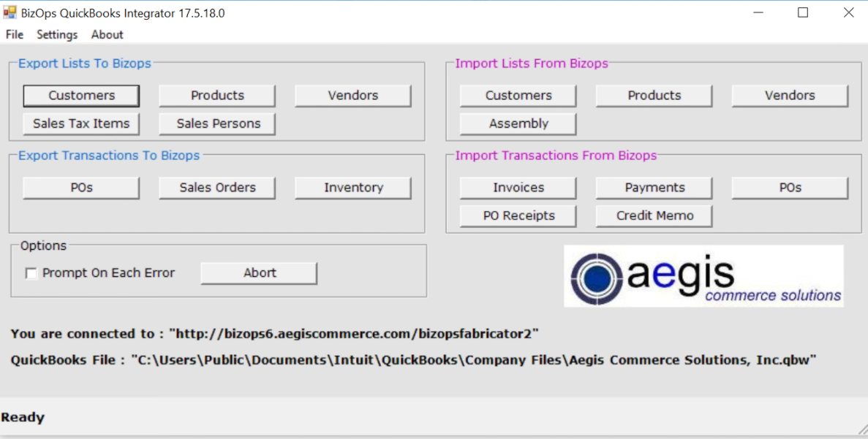Click the Aegis Commerce Solutions logo

coord(703,276)
